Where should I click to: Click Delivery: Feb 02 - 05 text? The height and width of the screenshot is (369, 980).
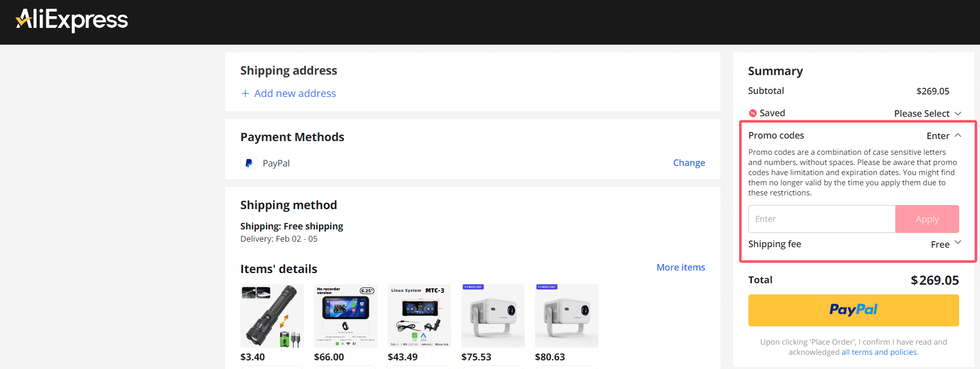[x=279, y=239]
